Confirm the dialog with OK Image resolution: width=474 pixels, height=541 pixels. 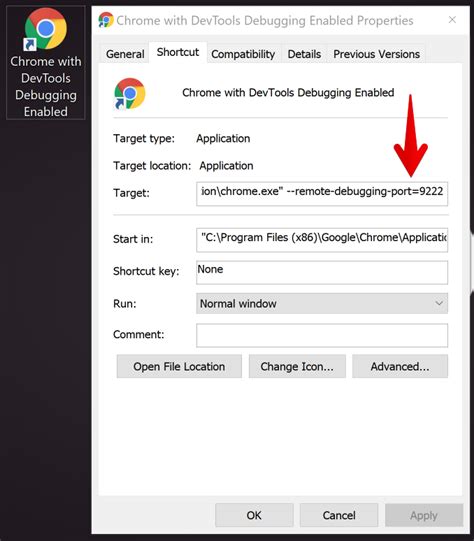coord(254,515)
